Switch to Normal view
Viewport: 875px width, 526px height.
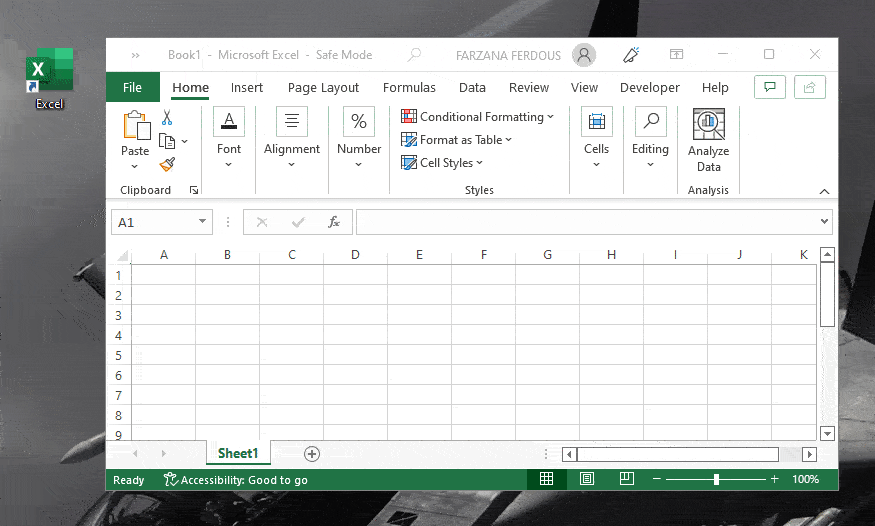tap(546, 479)
